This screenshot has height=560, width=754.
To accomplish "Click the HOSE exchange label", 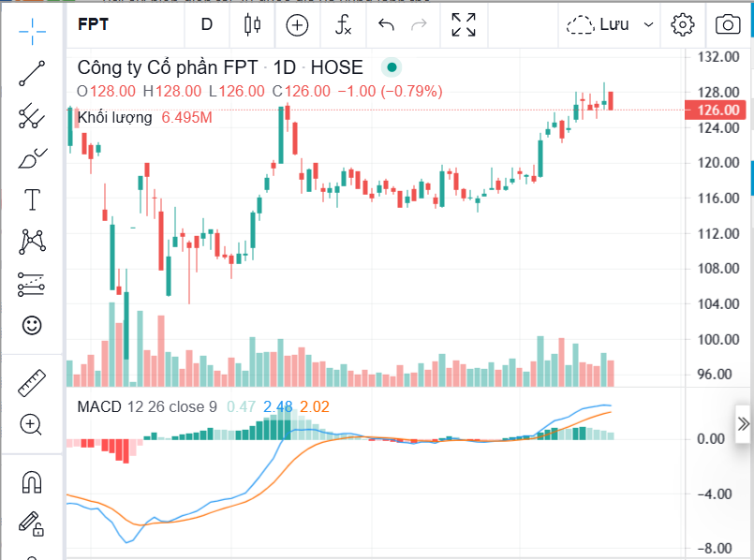I will tap(336, 67).
